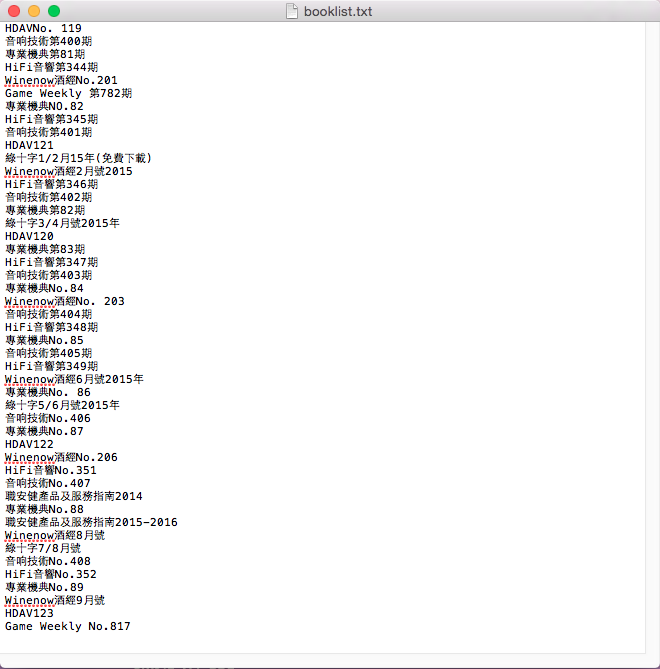
Task: Click the red close window button
Action: (x=14, y=11)
